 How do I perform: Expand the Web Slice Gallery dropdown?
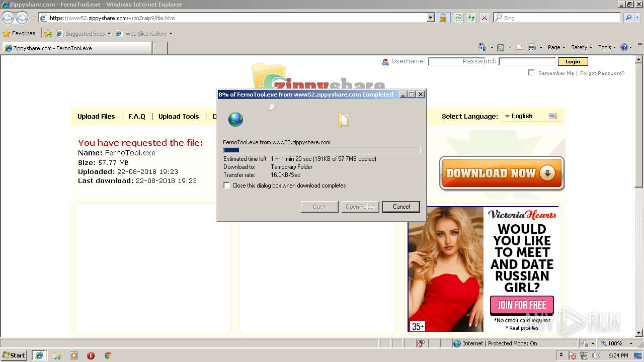coord(171,34)
